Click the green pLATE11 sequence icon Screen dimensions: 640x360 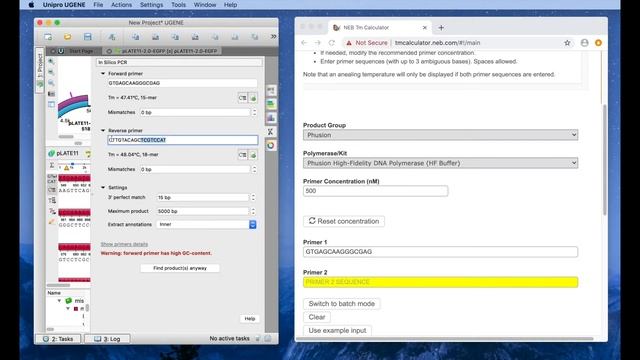click(51, 153)
